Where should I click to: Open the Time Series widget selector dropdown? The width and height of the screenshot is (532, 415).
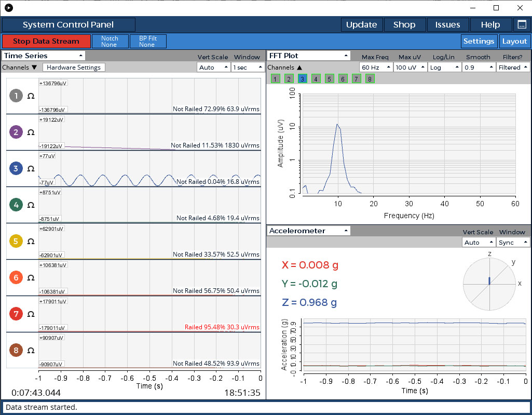44,56
